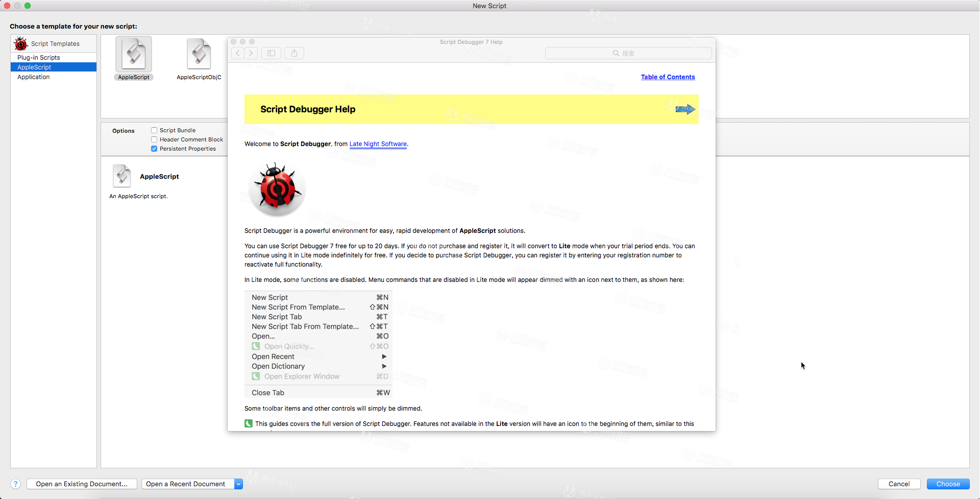Click the Cancel button

(x=899, y=484)
